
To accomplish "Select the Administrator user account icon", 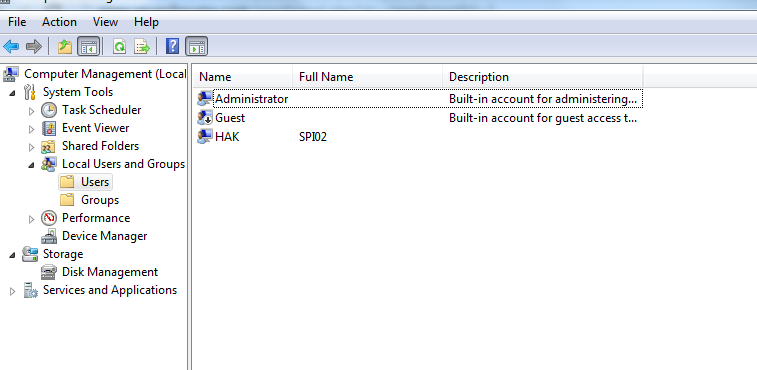I will point(205,99).
